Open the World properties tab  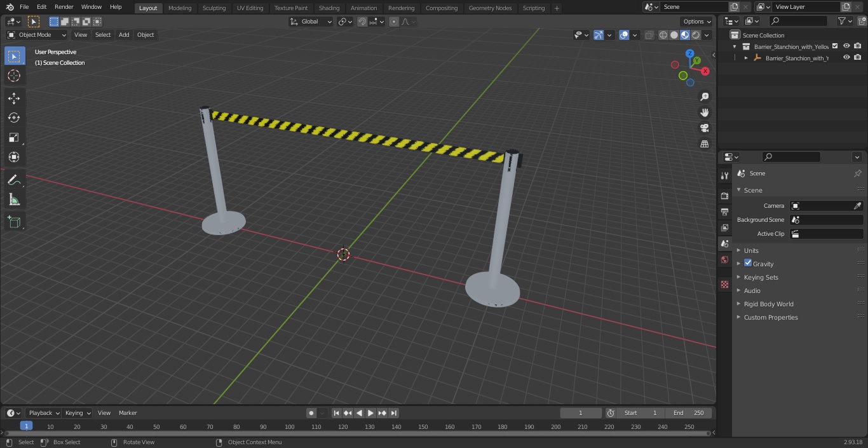(724, 259)
